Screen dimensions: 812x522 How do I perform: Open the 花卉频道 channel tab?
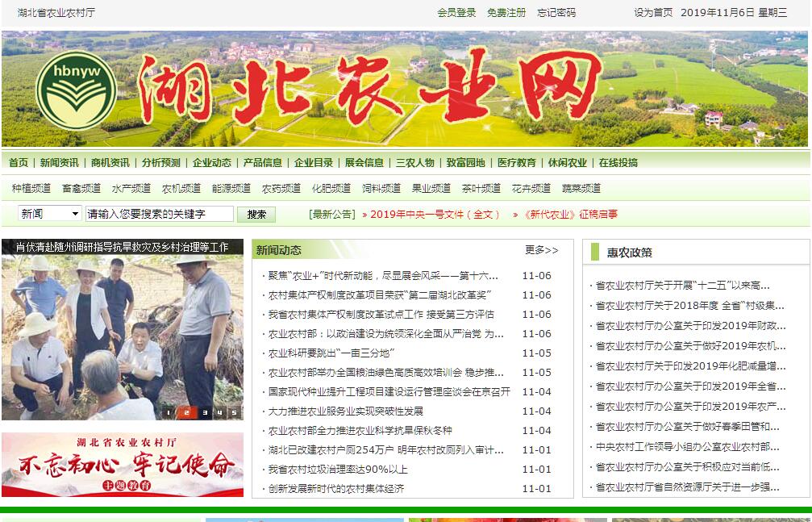[x=531, y=188]
